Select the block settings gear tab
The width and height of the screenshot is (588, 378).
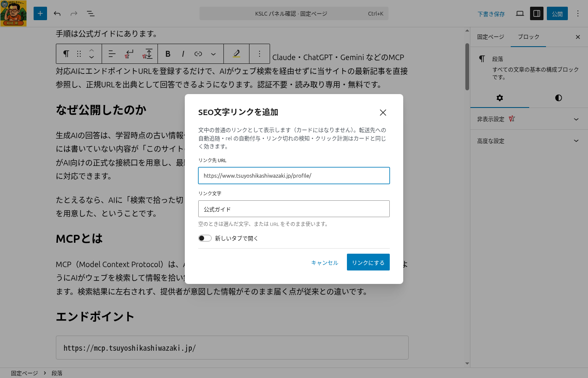[500, 98]
